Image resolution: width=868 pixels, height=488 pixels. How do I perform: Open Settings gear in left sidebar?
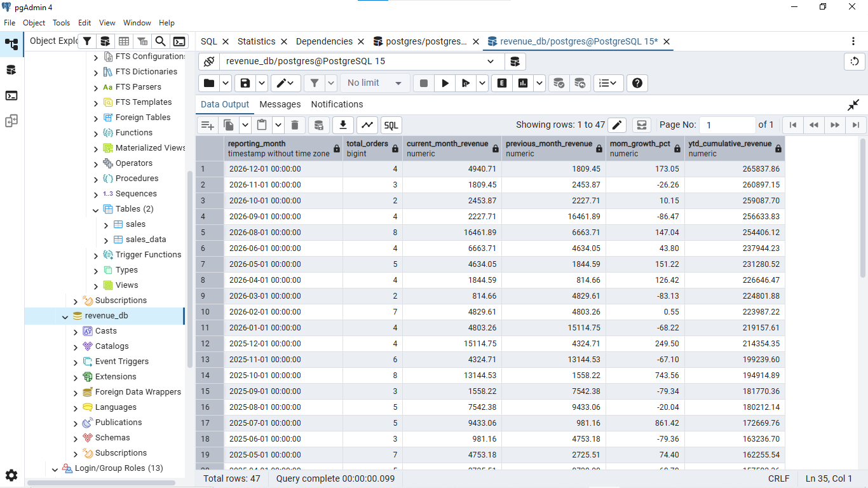11,475
